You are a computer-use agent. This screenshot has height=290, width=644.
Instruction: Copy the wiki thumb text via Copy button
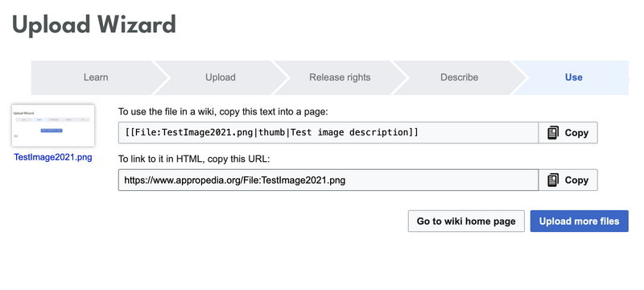point(568,133)
